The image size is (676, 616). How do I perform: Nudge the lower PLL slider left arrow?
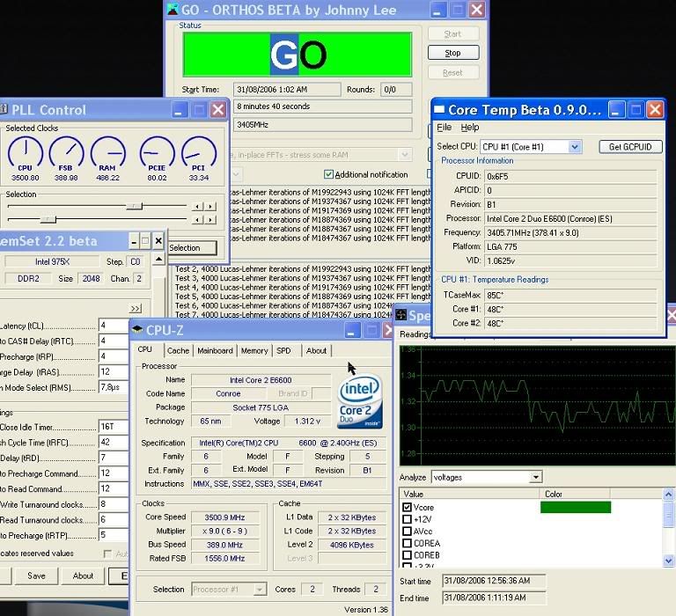pyautogui.click(x=197, y=220)
